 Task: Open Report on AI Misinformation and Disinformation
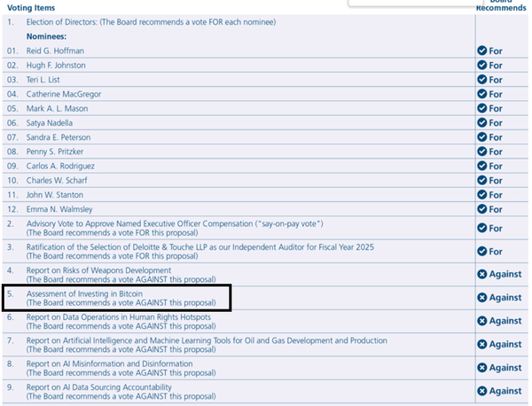tap(110, 364)
